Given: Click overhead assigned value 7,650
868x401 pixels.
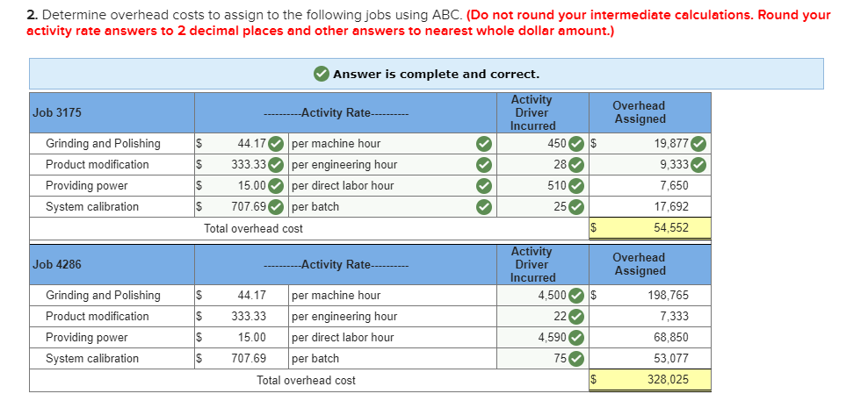Looking at the screenshot, I should click(674, 186).
